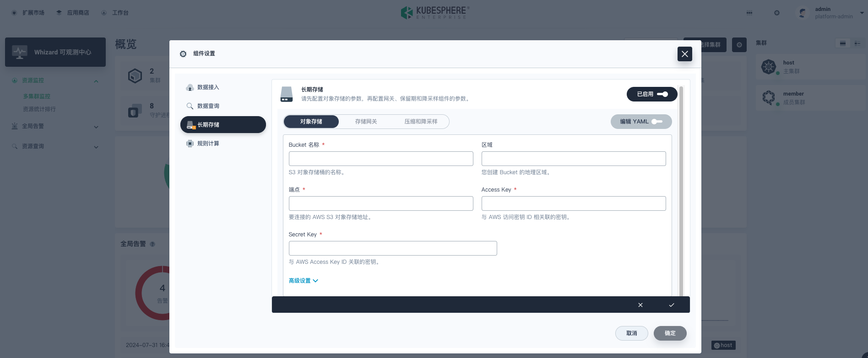Focus the Access Key input field
The height and width of the screenshot is (358, 868).
pos(574,203)
